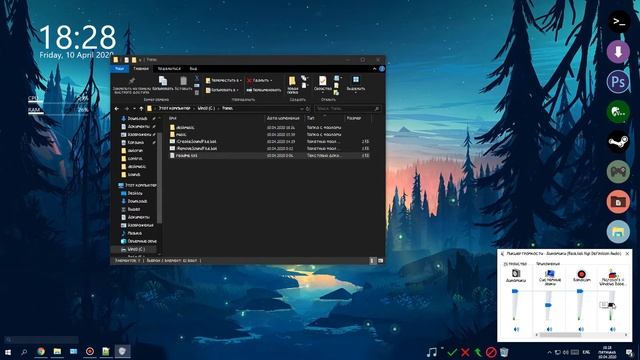
Task: Click the Вставить clipboard icon
Action: [183, 81]
